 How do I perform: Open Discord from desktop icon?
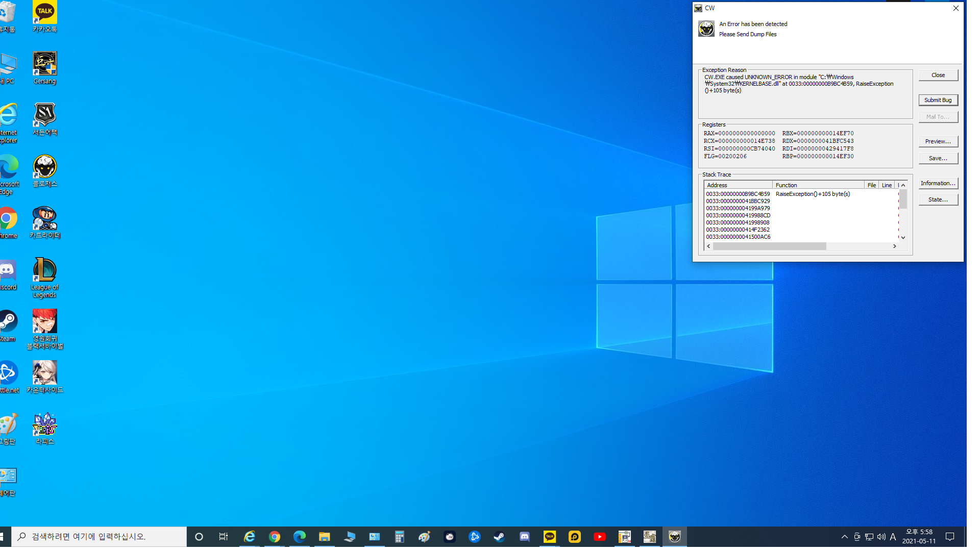click(9, 270)
